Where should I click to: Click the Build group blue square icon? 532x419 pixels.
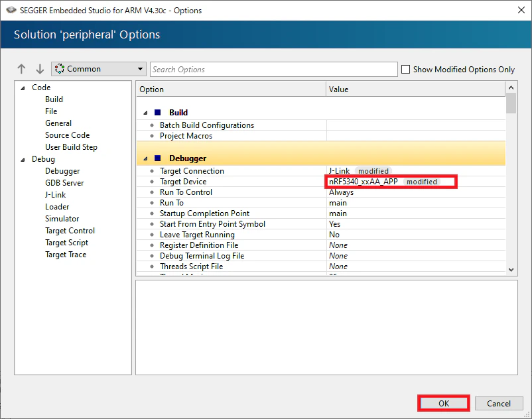coord(157,112)
